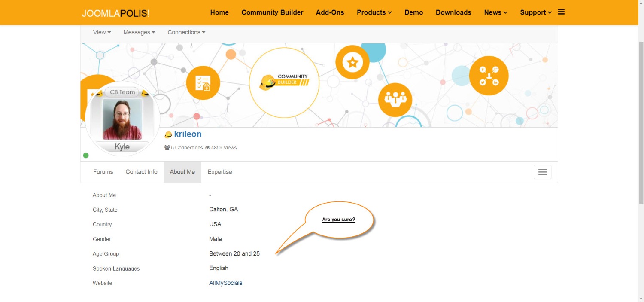Open the Add-Ons page

point(330,12)
